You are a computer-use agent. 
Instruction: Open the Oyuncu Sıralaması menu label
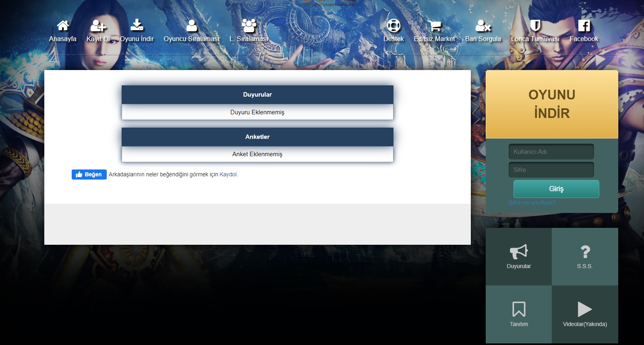192,39
